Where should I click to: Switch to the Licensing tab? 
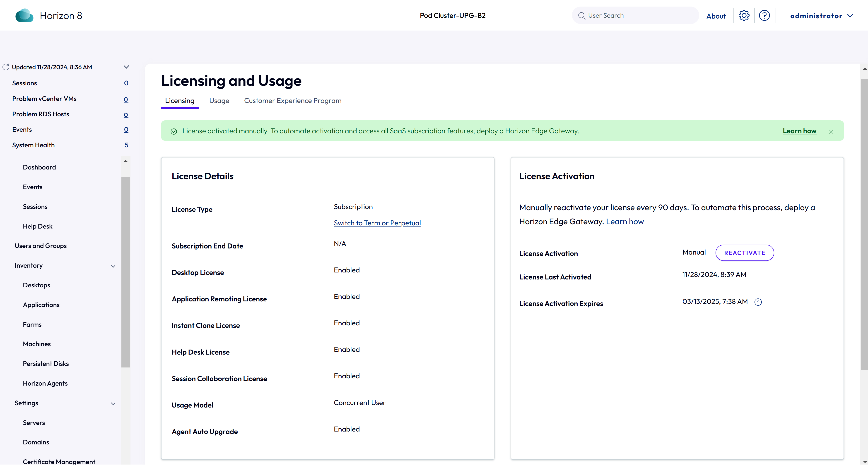[180, 101]
